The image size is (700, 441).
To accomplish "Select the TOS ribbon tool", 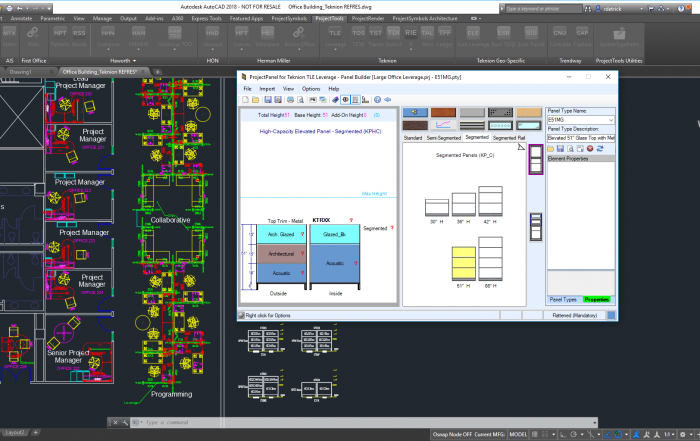I will pyautogui.click(x=358, y=37).
